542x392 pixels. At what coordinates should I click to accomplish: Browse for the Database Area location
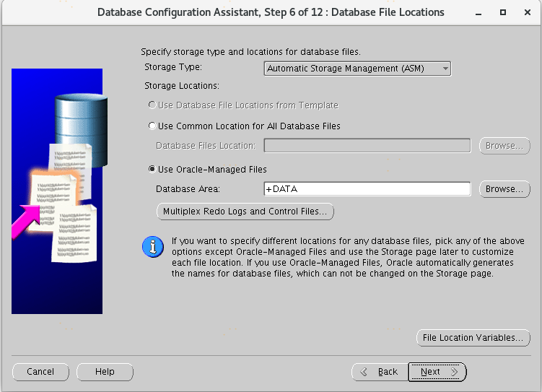(x=504, y=189)
